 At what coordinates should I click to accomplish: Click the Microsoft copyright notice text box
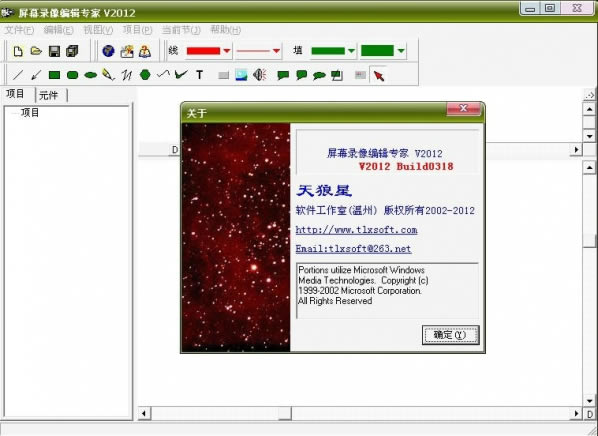[x=387, y=290]
